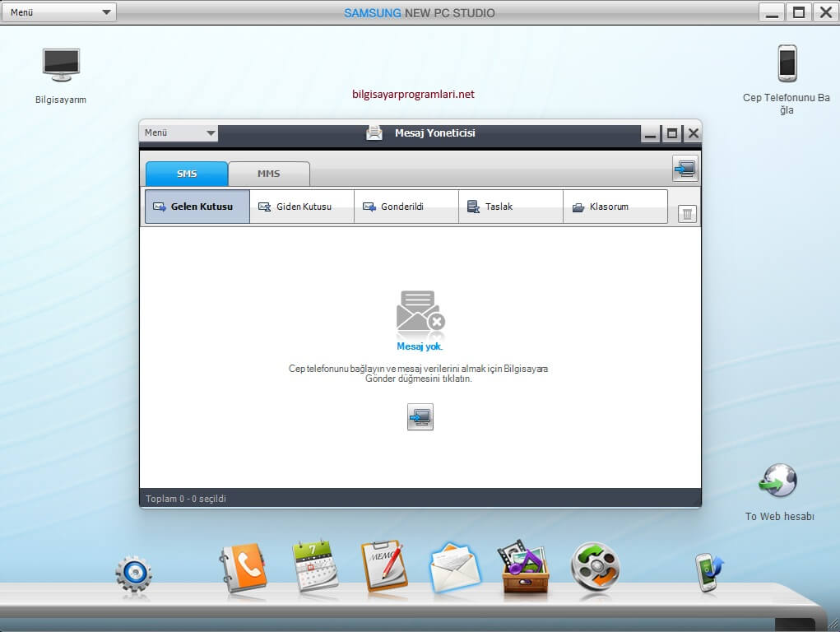The image size is (840, 632).
Task: Click send-to-computer icon in window toolbar
Action: (x=685, y=169)
